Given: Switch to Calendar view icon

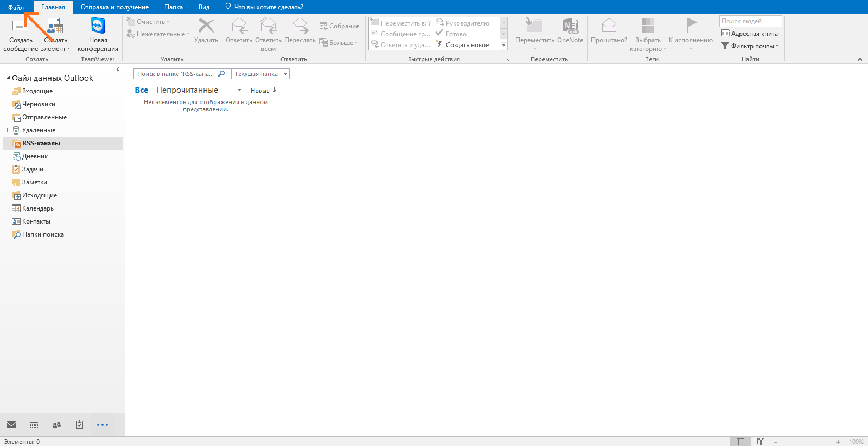Looking at the screenshot, I should tap(34, 425).
